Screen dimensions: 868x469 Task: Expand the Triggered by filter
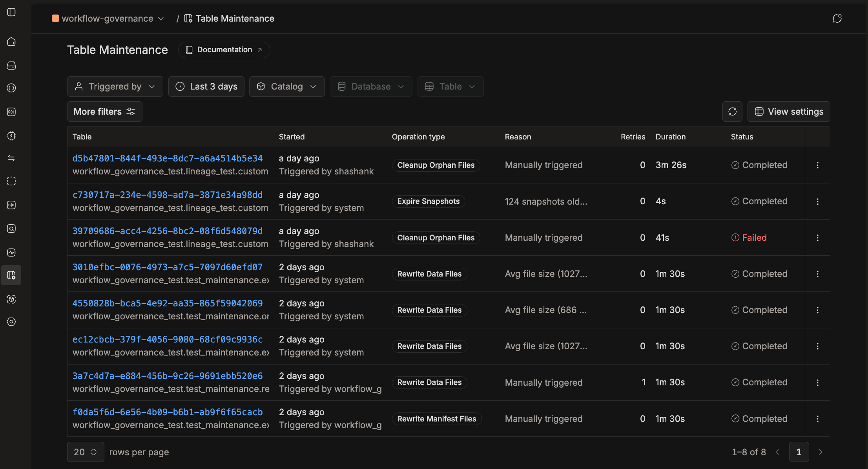tap(115, 86)
